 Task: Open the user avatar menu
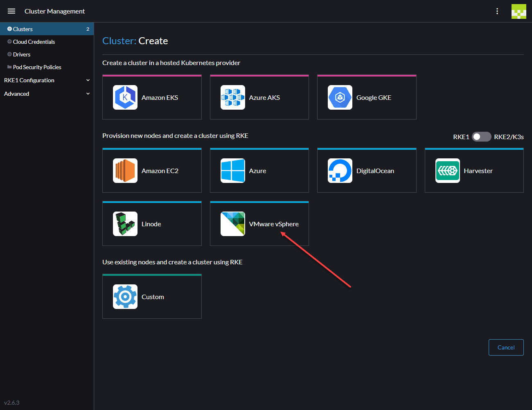(x=518, y=11)
